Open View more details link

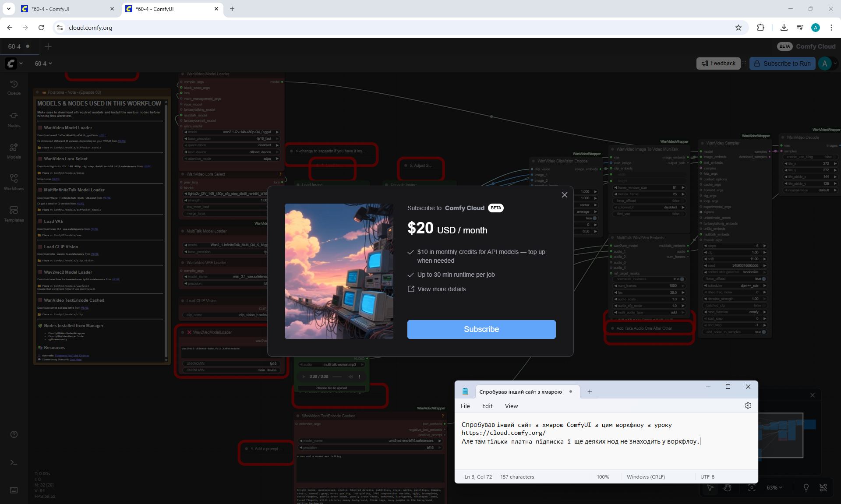(x=441, y=289)
